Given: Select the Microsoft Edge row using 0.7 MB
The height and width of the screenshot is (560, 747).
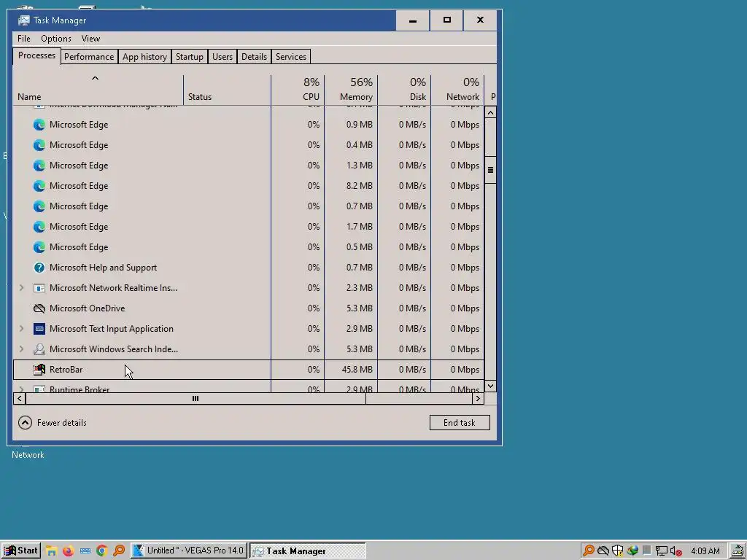Looking at the screenshot, I should click(x=248, y=206).
